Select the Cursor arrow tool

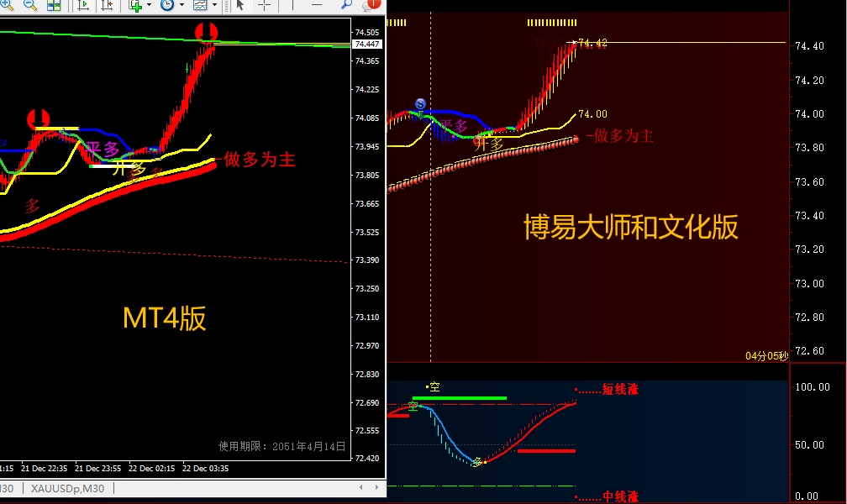(x=240, y=5)
